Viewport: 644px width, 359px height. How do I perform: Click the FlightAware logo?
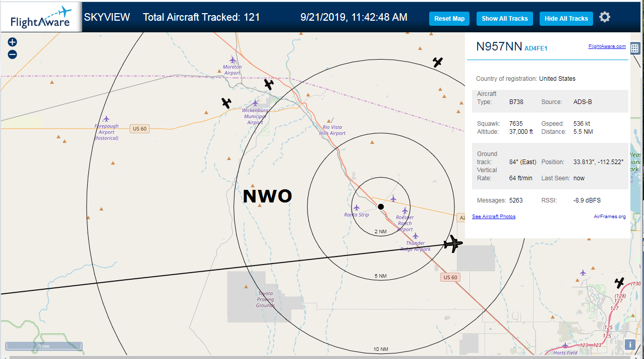(x=41, y=18)
